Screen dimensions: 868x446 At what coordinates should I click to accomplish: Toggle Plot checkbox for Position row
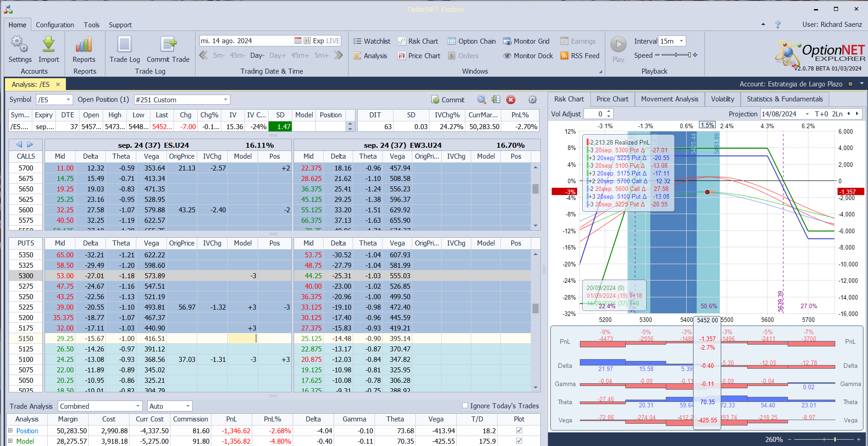pos(519,431)
